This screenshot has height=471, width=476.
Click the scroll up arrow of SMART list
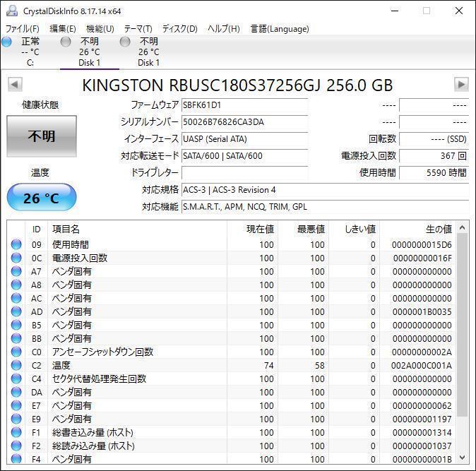coord(462,227)
